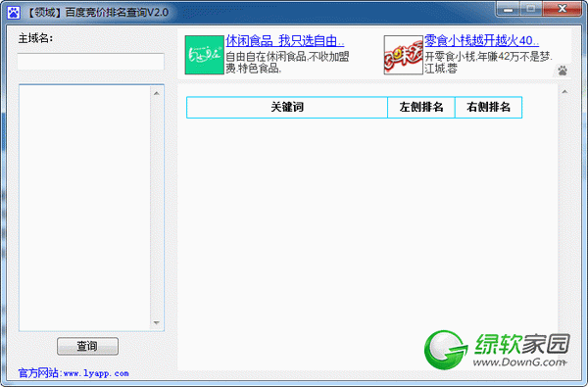Minimize the query tool window
The image size is (588, 387).
(508, 9)
